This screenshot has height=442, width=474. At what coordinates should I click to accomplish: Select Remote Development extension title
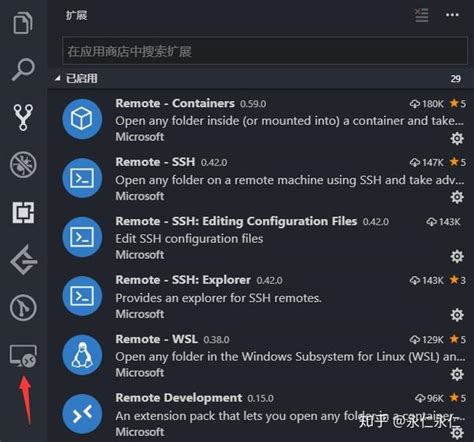point(179,398)
